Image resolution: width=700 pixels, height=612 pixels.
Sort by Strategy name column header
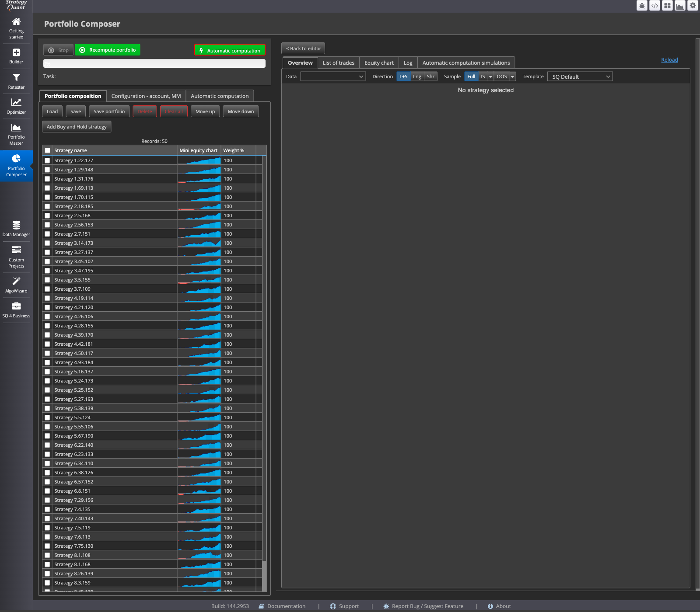coord(115,150)
